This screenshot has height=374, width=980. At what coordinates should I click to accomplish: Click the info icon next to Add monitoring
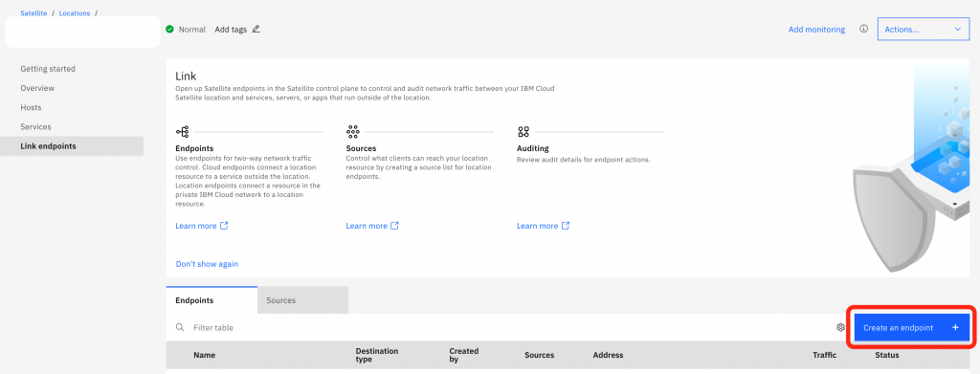pyautogui.click(x=864, y=29)
